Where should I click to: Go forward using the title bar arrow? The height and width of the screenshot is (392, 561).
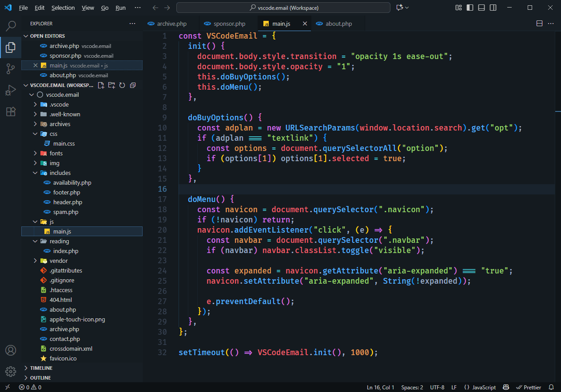(167, 8)
